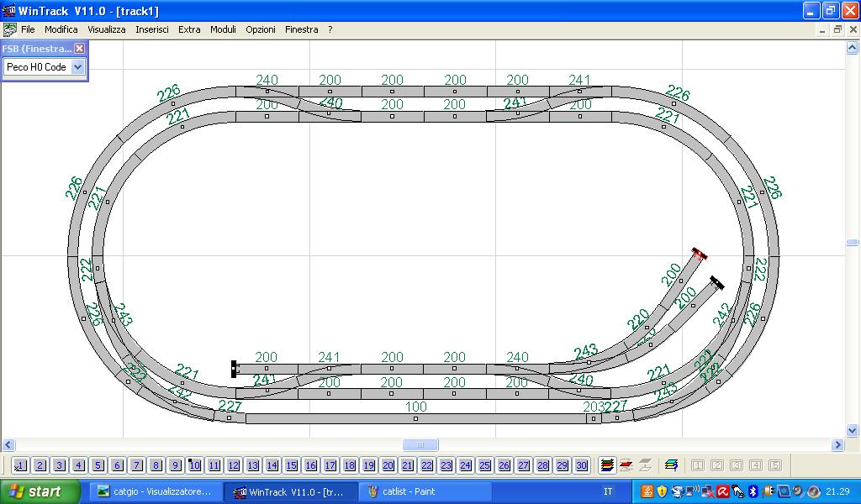Viewport: 861px width, 504px height.
Task: Select the red buffer stop track end
Action: click(699, 254)
